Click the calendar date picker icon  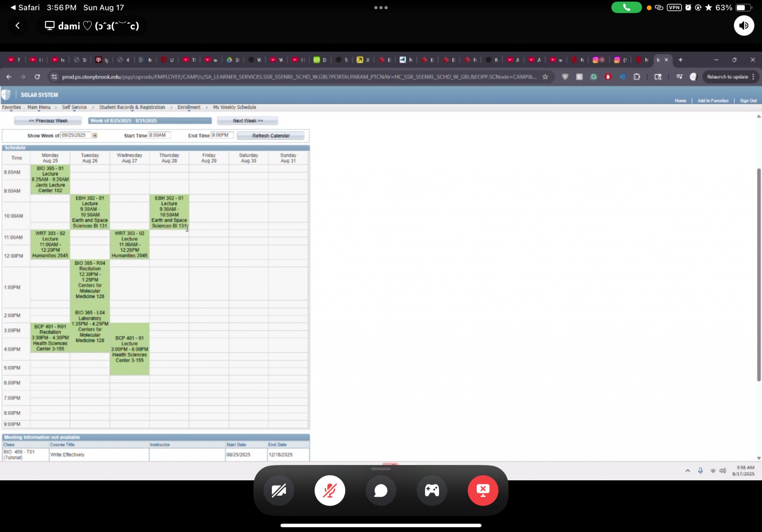point(95,135)
